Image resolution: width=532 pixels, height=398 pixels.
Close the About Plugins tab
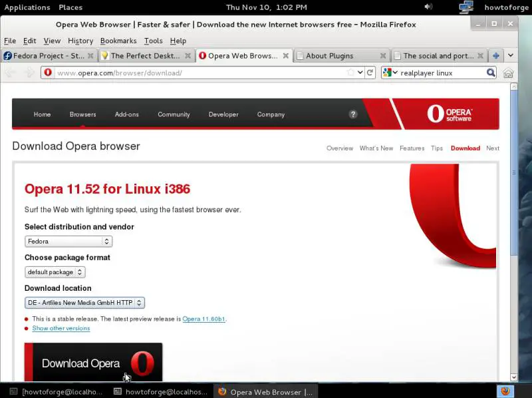click(x=383, y=56)
